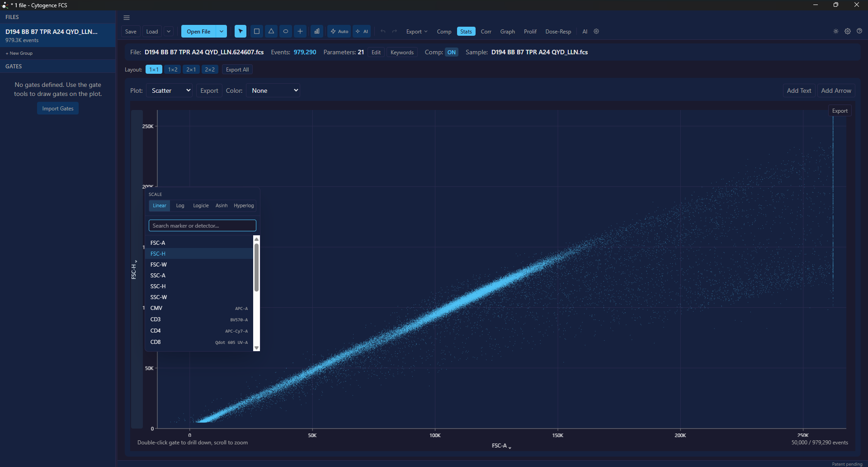Switch scale to Logicle
Image resolution: width=868 pixels, height=467 pixels.
[201, 205]
